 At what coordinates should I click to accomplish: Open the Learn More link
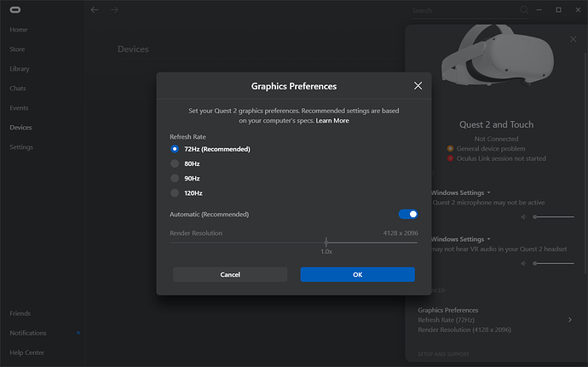pos(332,121)
